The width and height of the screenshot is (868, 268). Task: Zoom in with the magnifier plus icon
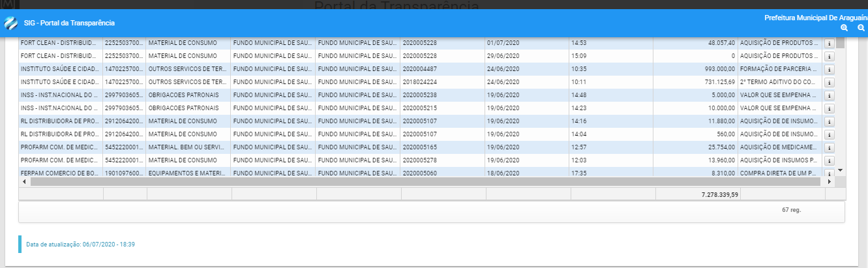[x=845, y=29]
